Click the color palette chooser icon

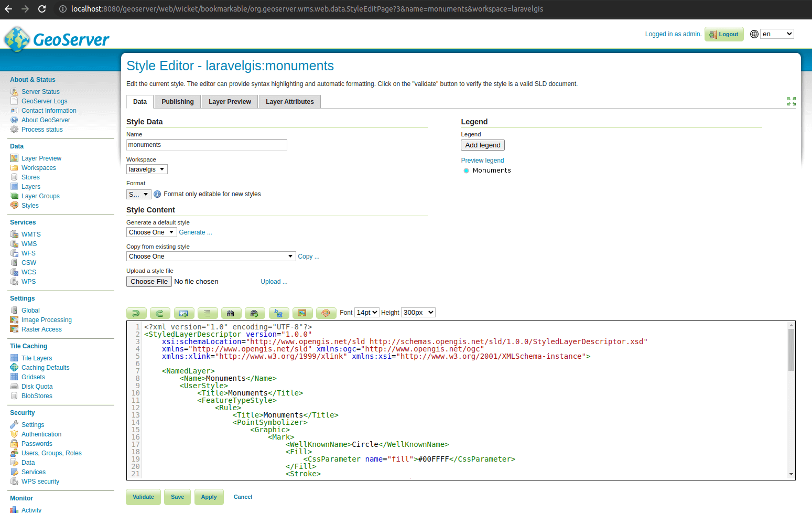click(326, 313)
